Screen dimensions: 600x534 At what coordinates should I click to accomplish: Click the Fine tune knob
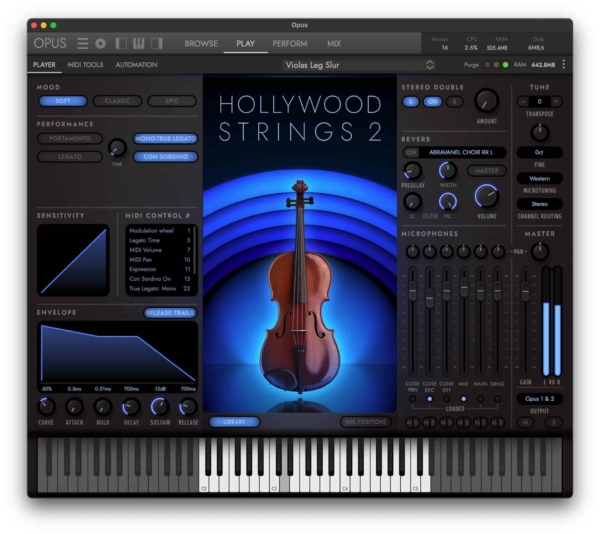tap(540, 133)
